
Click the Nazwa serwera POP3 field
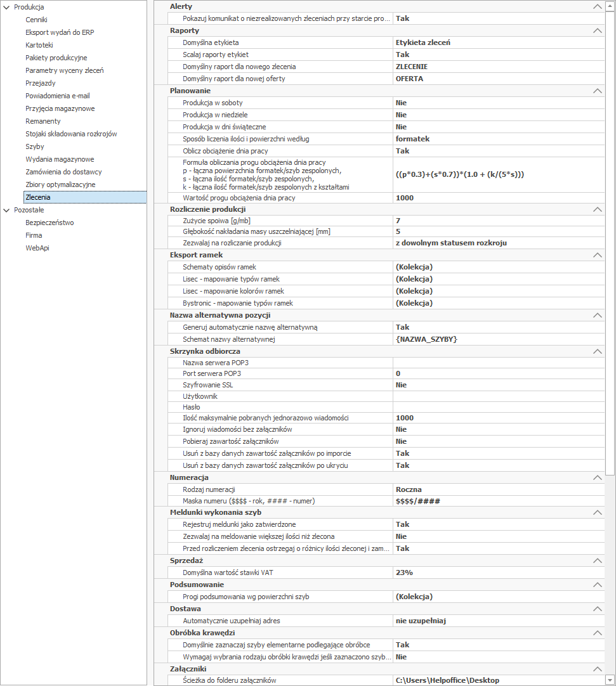click(498, 362)
